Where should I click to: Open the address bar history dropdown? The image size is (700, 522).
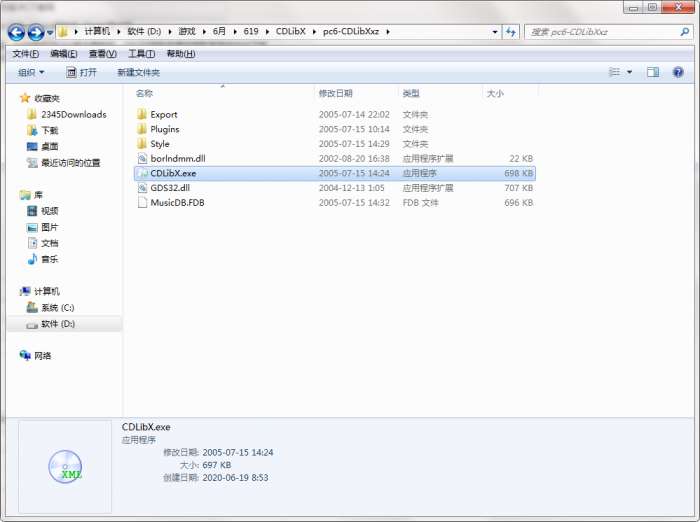tap(495, 32)
